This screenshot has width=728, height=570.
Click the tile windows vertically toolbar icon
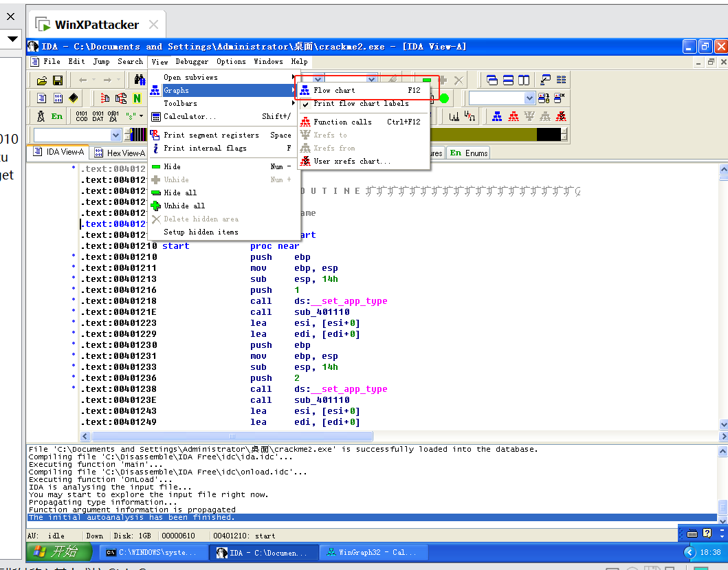coord(524,80)
